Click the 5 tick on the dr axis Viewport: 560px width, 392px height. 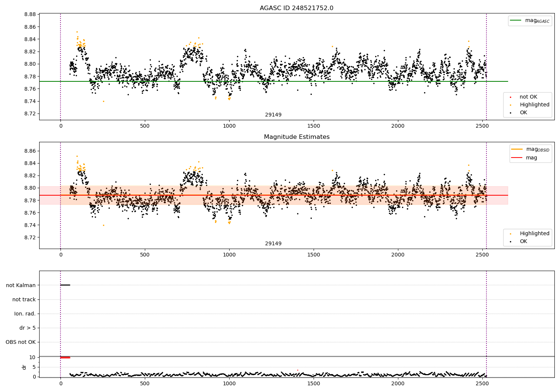click(x=34, y=367)
